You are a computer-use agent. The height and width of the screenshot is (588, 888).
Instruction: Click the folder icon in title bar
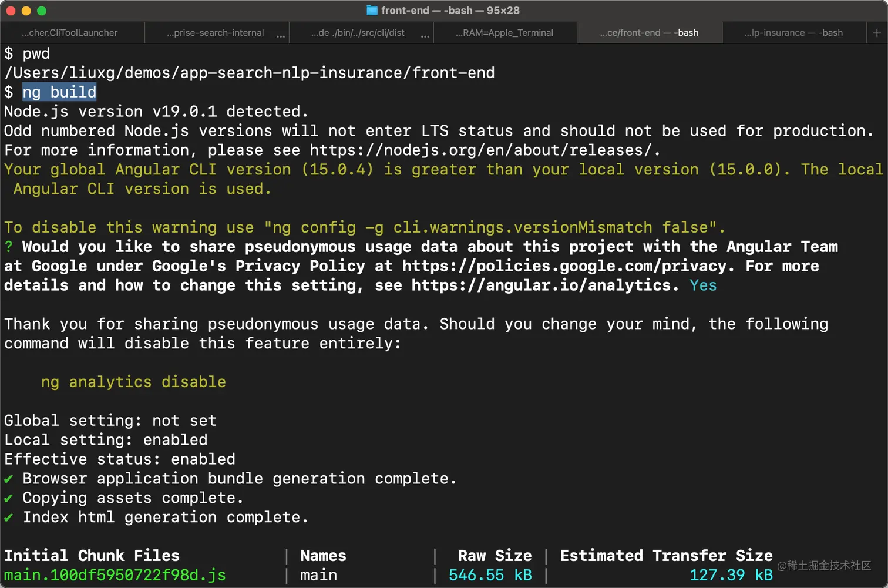pyautogui.click(x=372, y=10)
